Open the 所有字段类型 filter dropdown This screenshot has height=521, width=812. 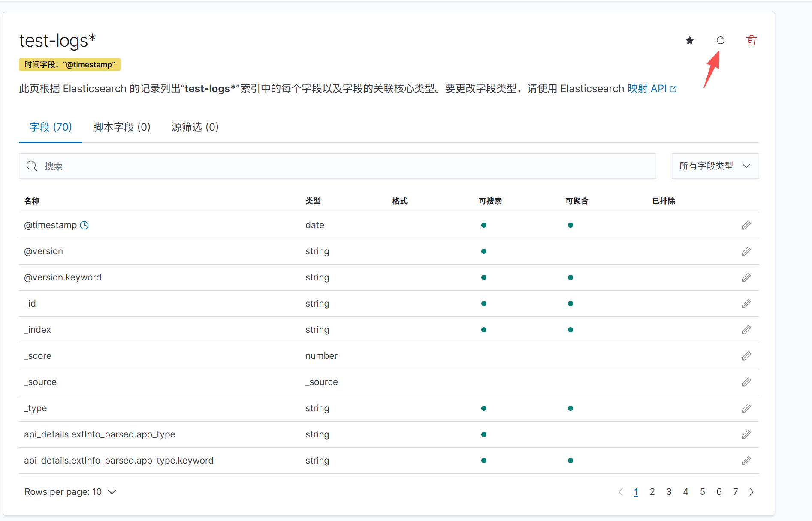click(x=715, y=166)
